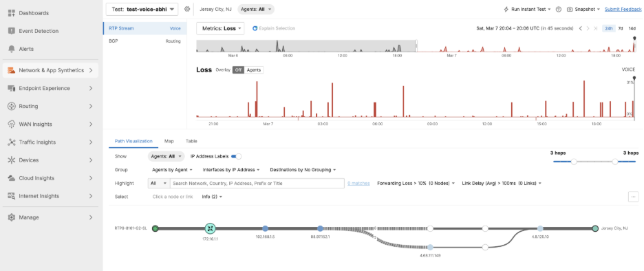Jump to latest time interval arrow
The image size is (644, 271).
point(595,28)
